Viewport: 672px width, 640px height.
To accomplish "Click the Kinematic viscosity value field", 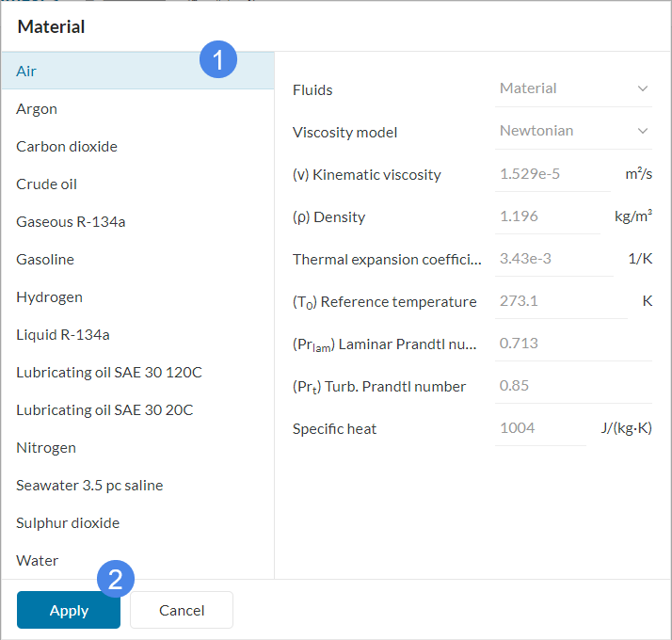I will point(552,173).
